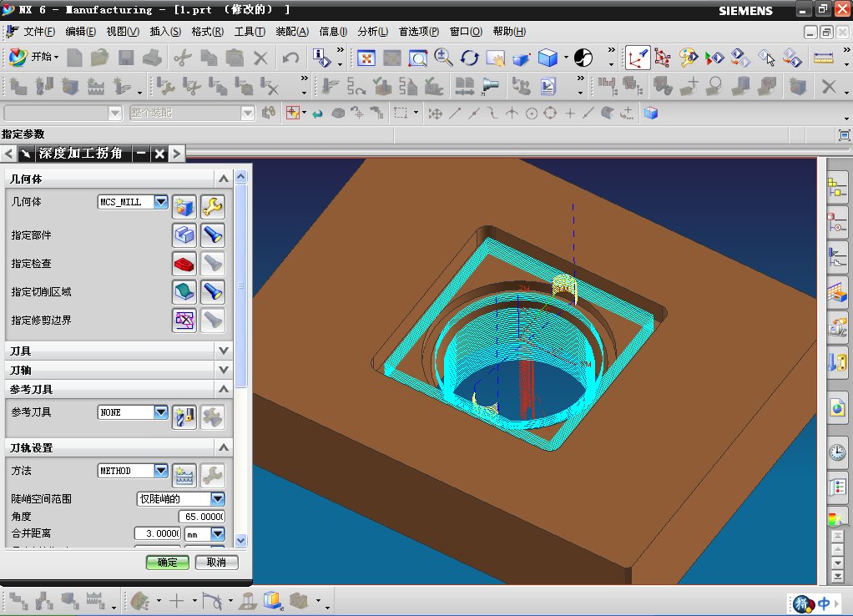The image size is (853, 616).
Task: Select the Zoom window magnifier icon
Action: [418, 58]
